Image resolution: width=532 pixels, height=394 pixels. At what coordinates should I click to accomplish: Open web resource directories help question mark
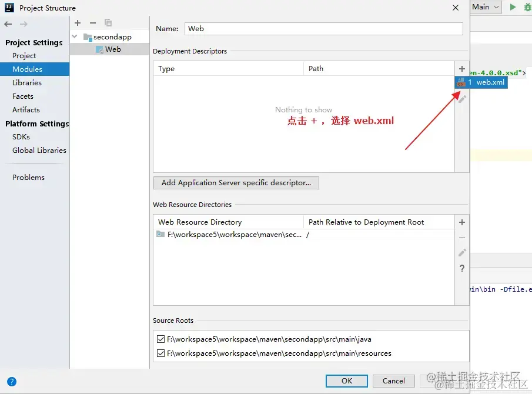462,268
